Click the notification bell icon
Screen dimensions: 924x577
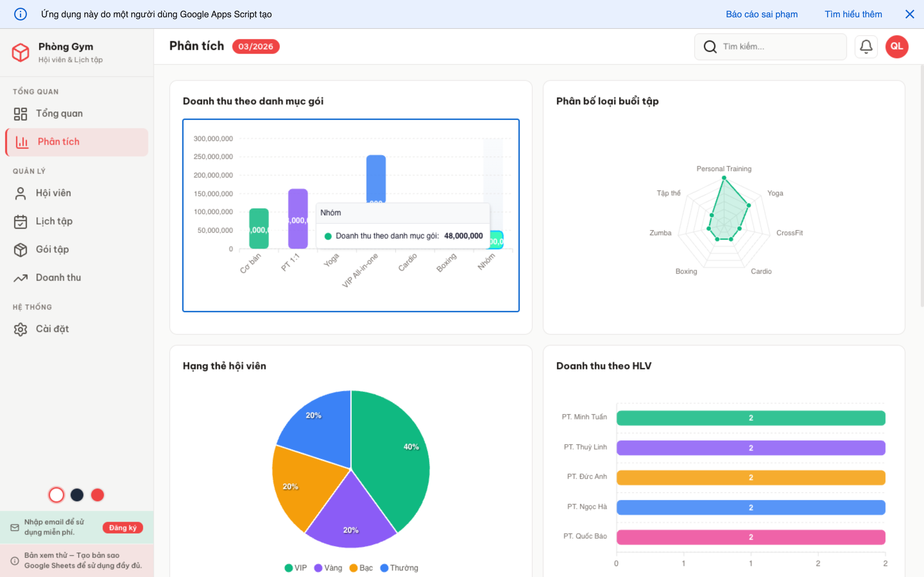point(866,46)
